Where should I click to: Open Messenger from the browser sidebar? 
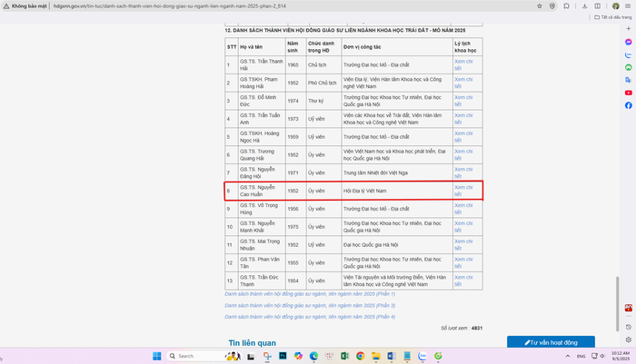point(629,42)
